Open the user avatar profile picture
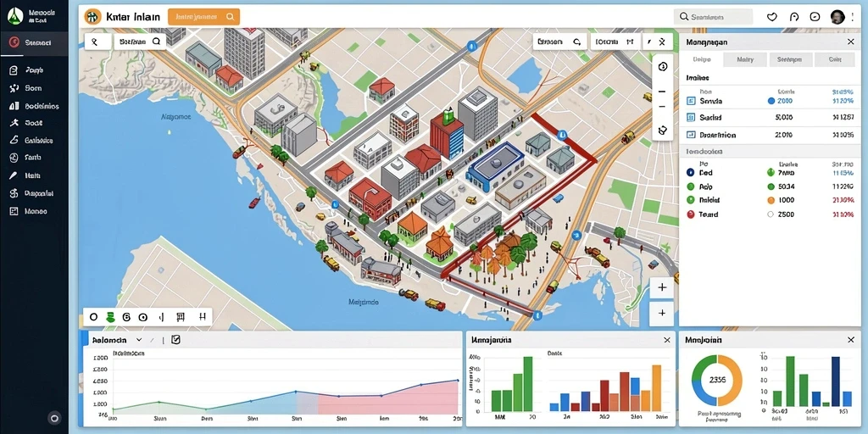 [x=837, y=17]
